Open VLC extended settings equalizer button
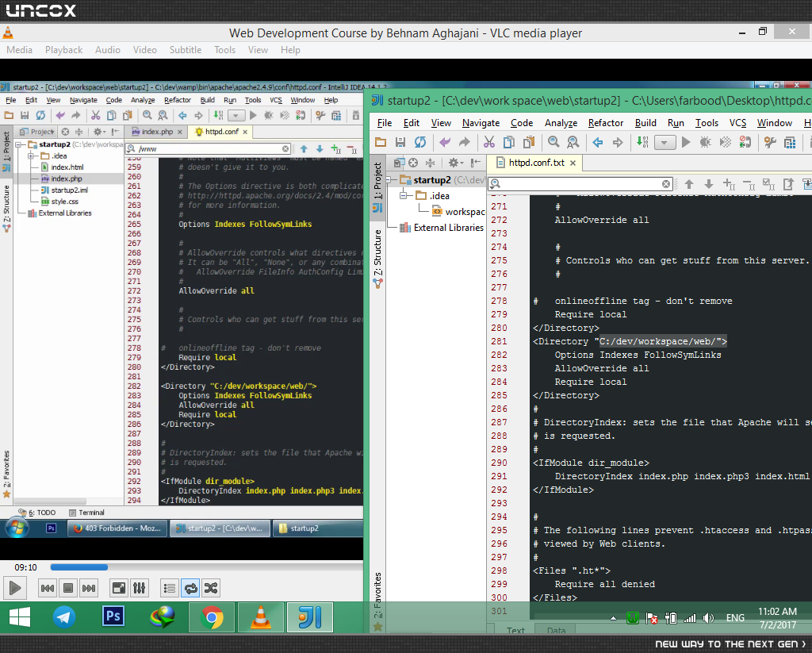The width and height of the screenshot is (812, 653). point(140,588)
